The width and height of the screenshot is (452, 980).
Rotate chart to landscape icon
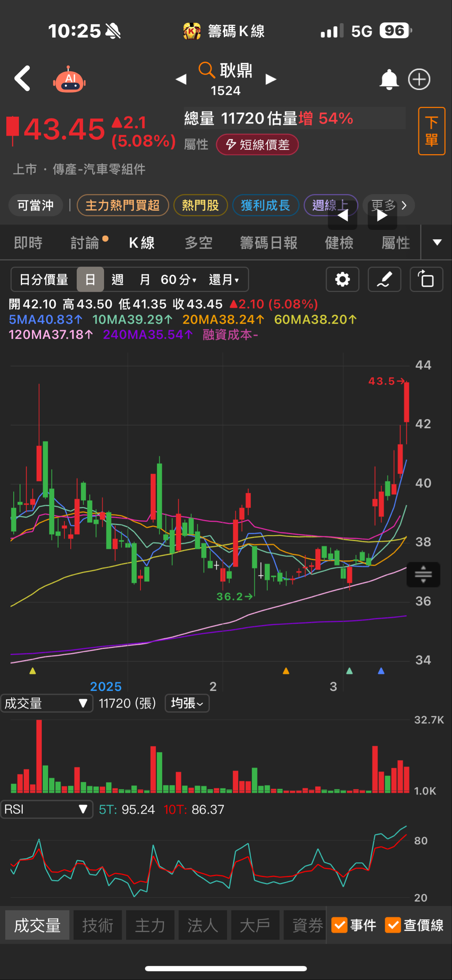tap(426, 280)
